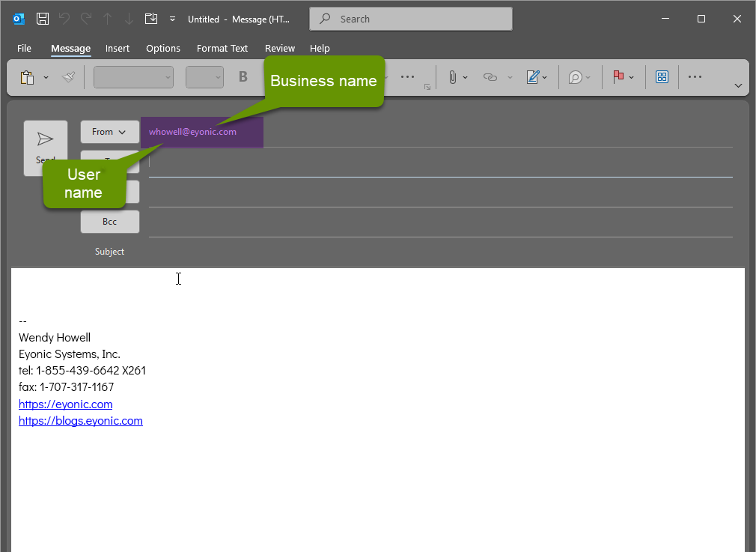Image resolution: width=756 pixels, height=552 pixels.
Task: Switch to the Options ribbon tab
Action: tap(163, 48)
